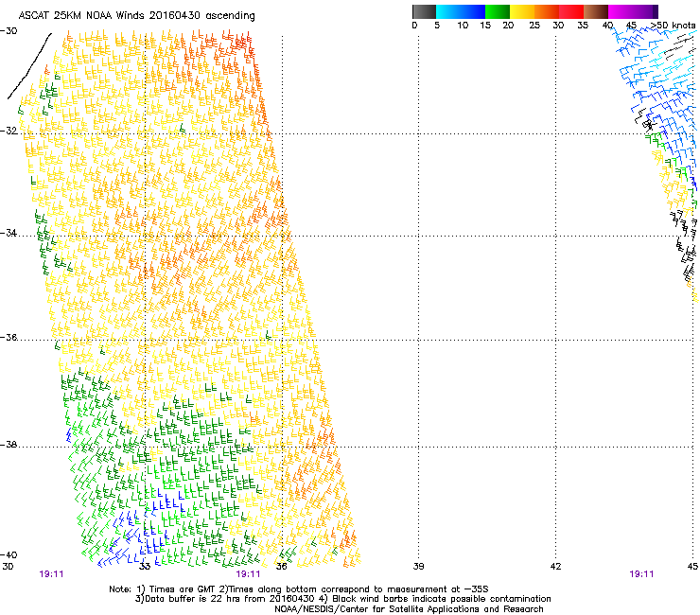Click the '30' longitude label at bottom left
The width and height of the screenshot is (700, 615).
point(8,567)
